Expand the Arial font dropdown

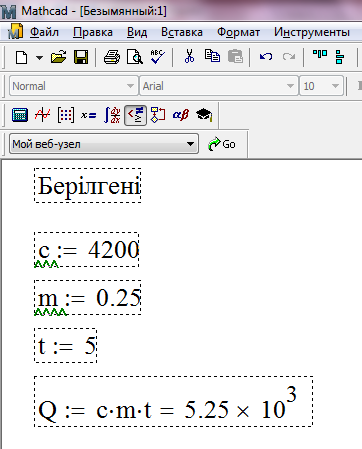coord(290,86)
